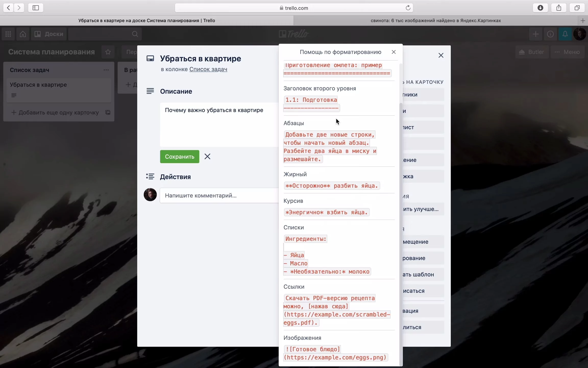Go to Trello home icon
Screen dimensions: 588x368
point(23,34)
